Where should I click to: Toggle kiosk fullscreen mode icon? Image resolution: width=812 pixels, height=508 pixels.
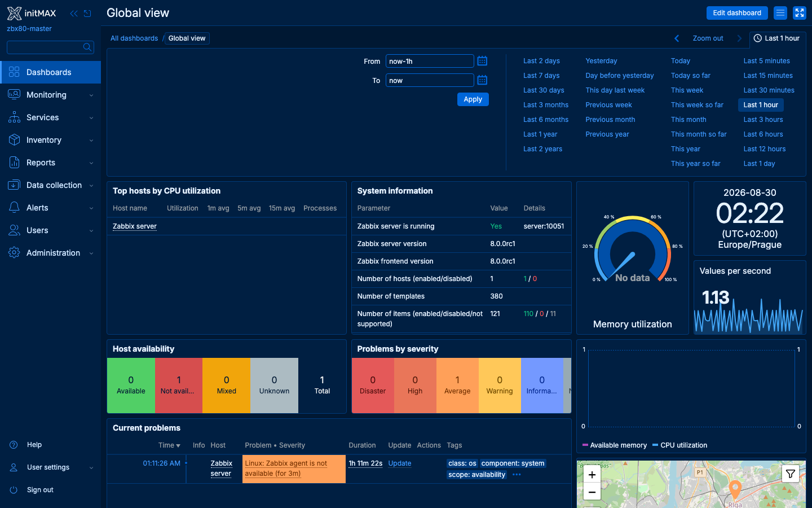[x=800, y=13]
